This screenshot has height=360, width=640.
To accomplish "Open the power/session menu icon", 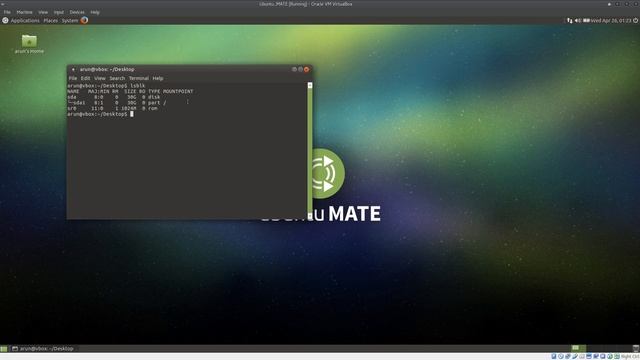I will point(636,20).
